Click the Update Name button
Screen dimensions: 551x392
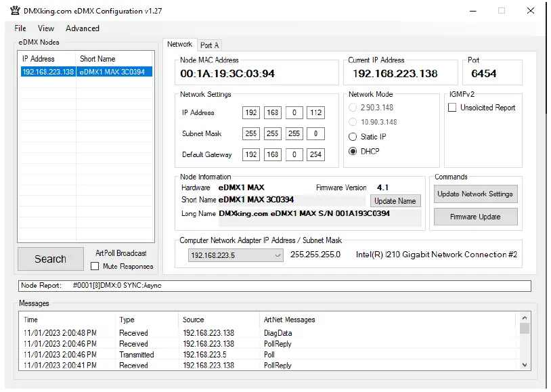tap(395, 201)
